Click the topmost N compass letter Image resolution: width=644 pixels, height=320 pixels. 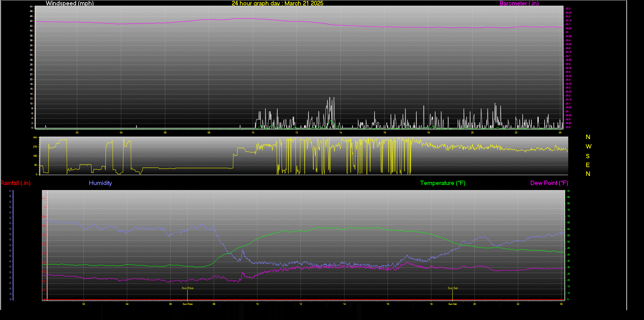tap(588, 137)
